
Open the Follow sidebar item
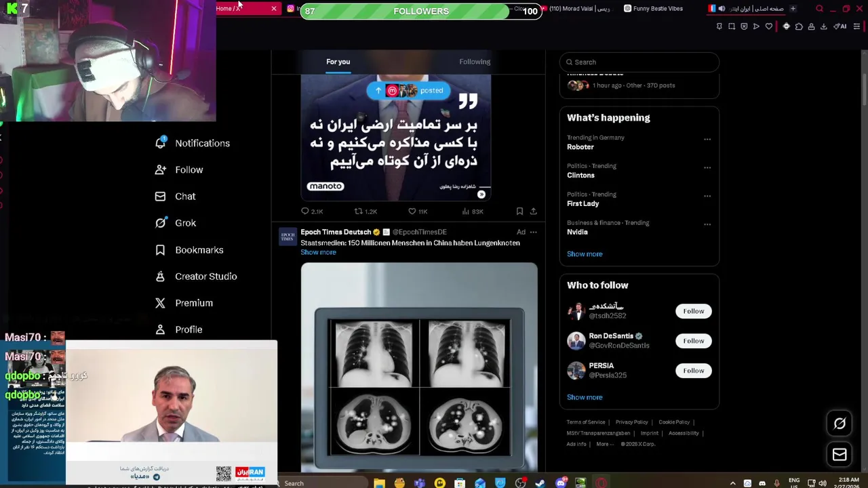[x=179, y=169]
